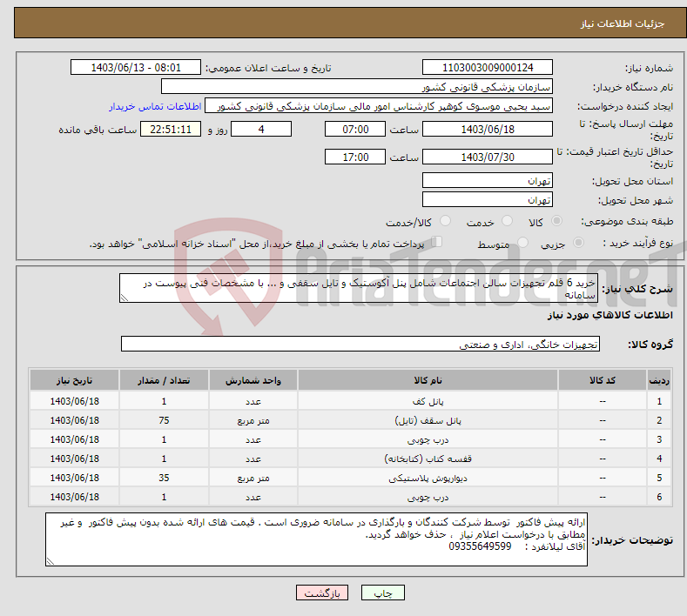Click the درب چوبی name in row 6
687x616 pixels.
pos(428,498)
